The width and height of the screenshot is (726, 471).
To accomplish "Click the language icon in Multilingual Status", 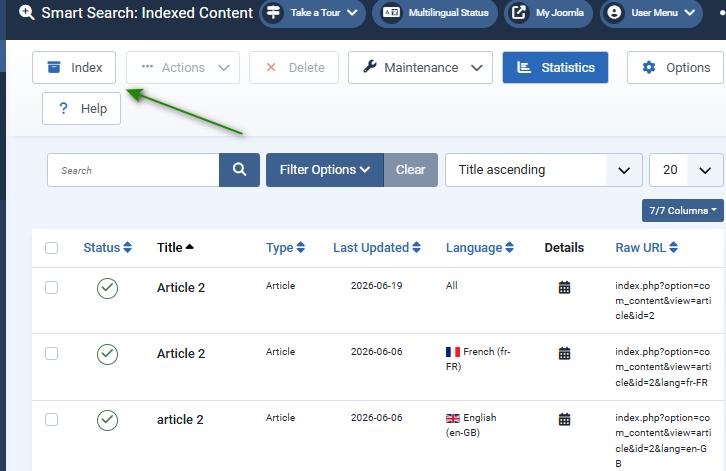I will click(x=392, y=13).
